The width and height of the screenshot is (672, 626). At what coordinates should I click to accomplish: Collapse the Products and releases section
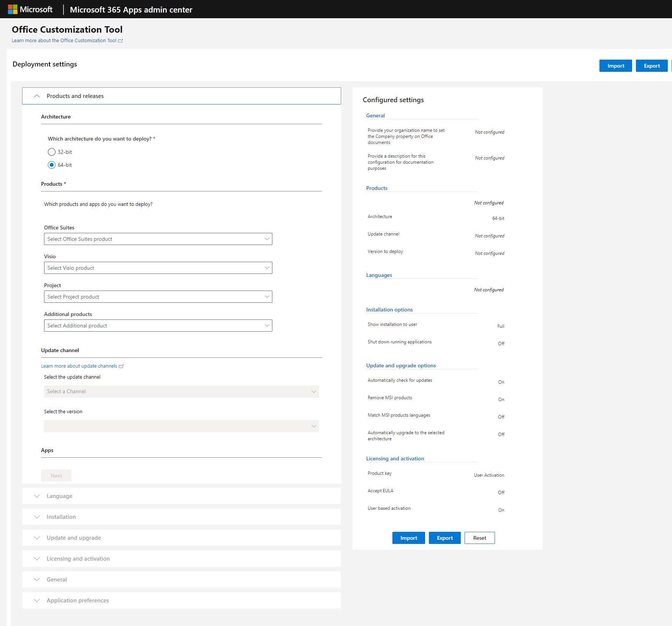(x=182, y=96)
